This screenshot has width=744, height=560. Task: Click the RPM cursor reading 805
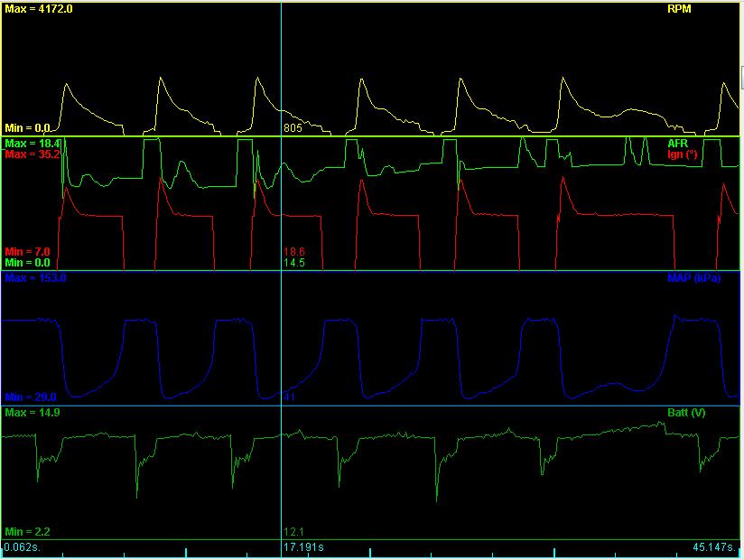(x=293, y=128)
